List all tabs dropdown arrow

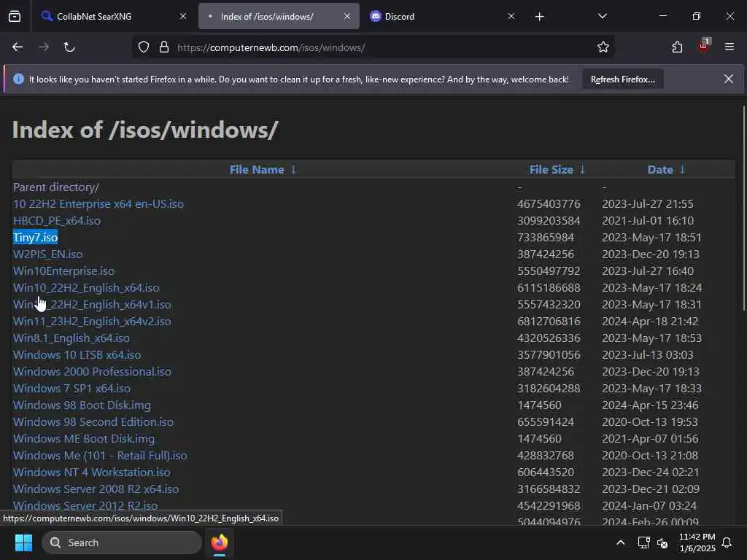pos(602,16)
